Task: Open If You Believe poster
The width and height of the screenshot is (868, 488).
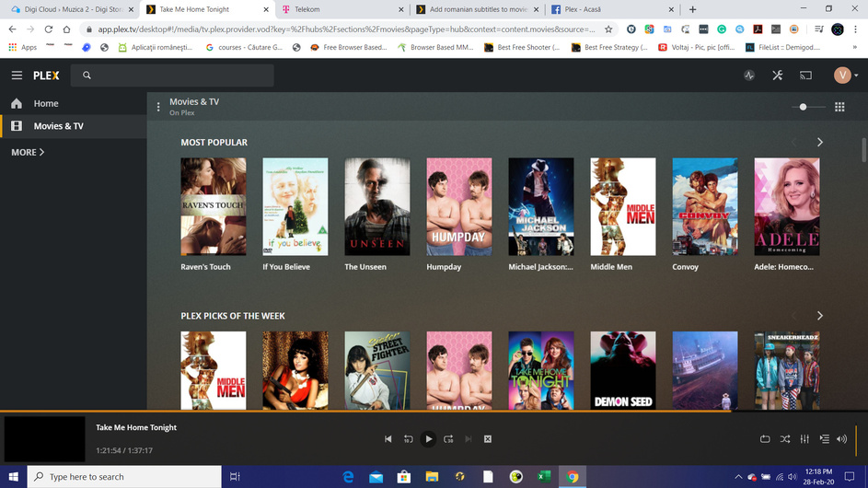Action: tap(295, 206)
